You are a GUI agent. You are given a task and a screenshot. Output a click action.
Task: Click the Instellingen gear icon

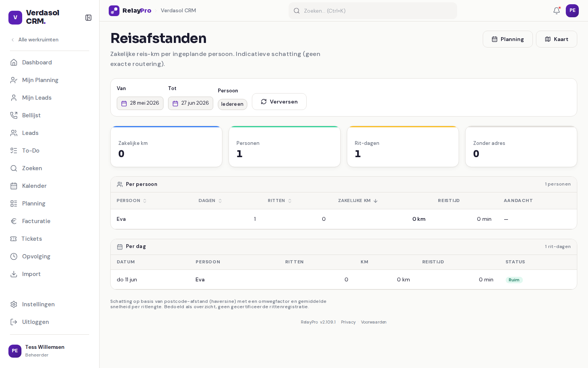(14, 304)
